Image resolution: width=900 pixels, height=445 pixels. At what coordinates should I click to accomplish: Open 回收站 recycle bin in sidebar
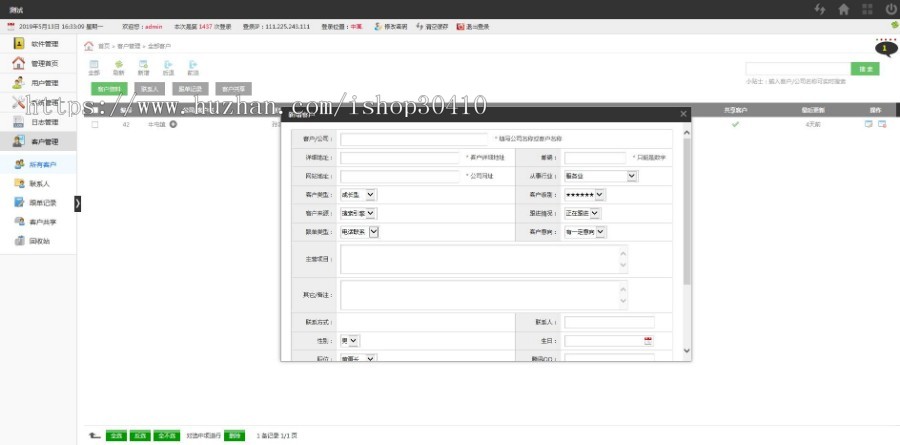point(38,241)
